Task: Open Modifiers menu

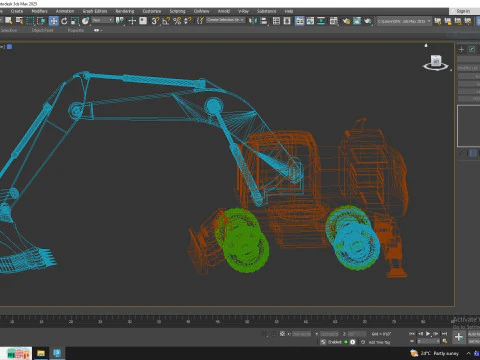Action: 39,11
